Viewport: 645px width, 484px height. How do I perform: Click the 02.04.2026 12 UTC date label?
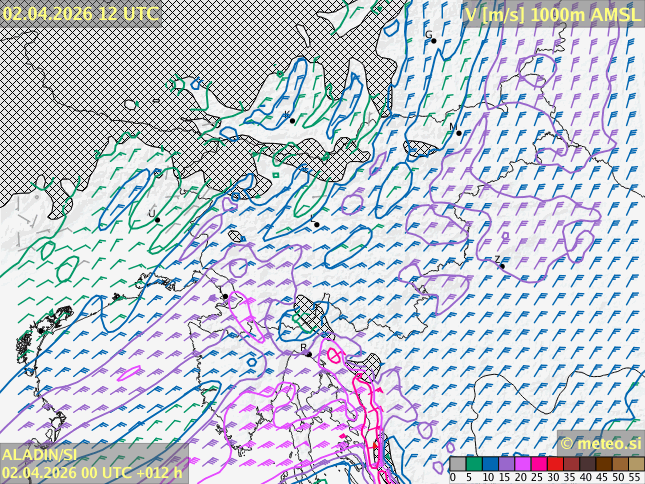click(x=80, y=13)
